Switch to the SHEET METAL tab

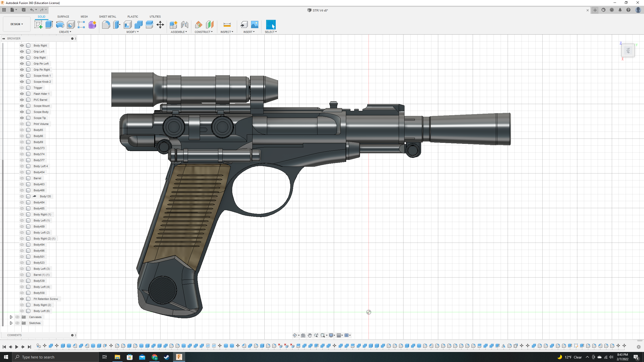point(107,17)
